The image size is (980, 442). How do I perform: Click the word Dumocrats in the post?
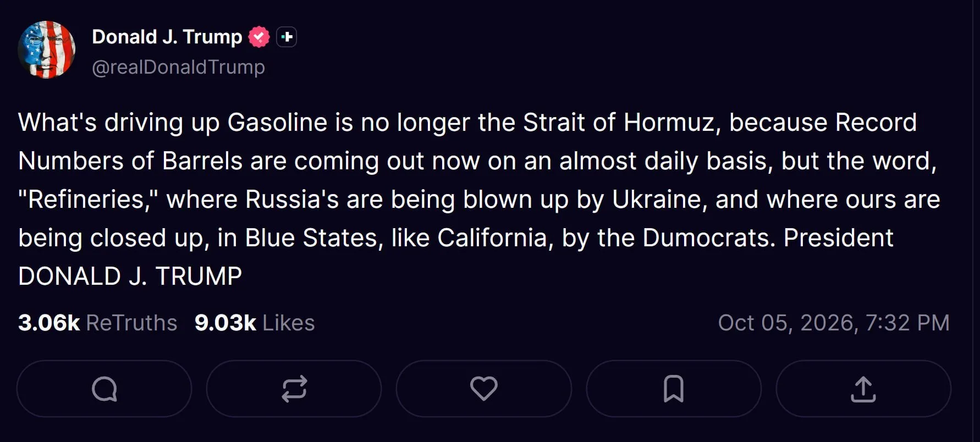pyautogui.click(x=709, y=237)
